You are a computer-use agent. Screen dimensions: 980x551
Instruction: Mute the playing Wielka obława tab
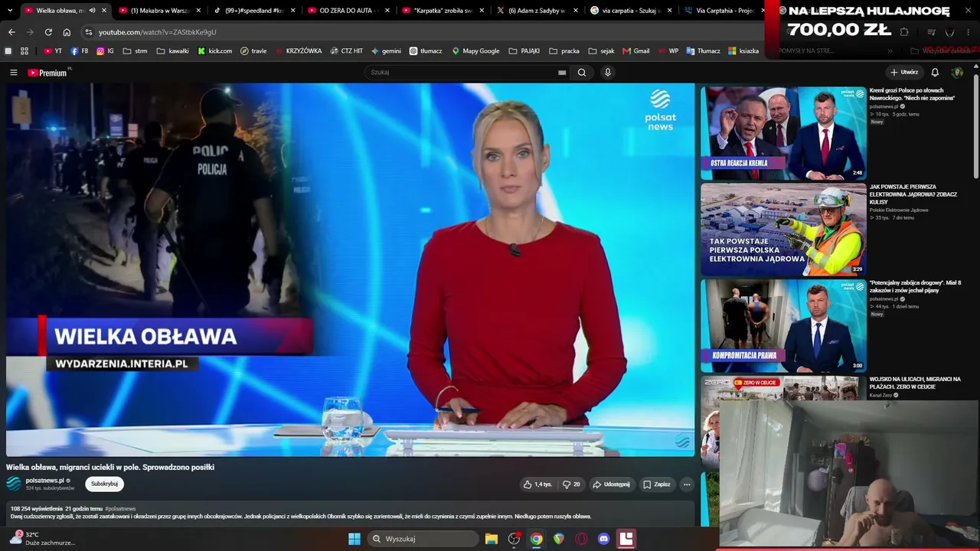(x=92, y=11)
